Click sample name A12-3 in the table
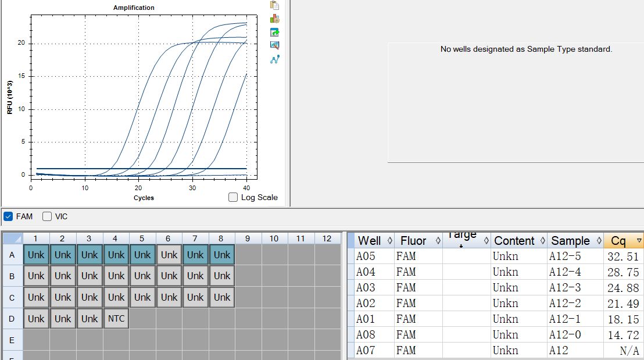644x360 pixels. 565,287
